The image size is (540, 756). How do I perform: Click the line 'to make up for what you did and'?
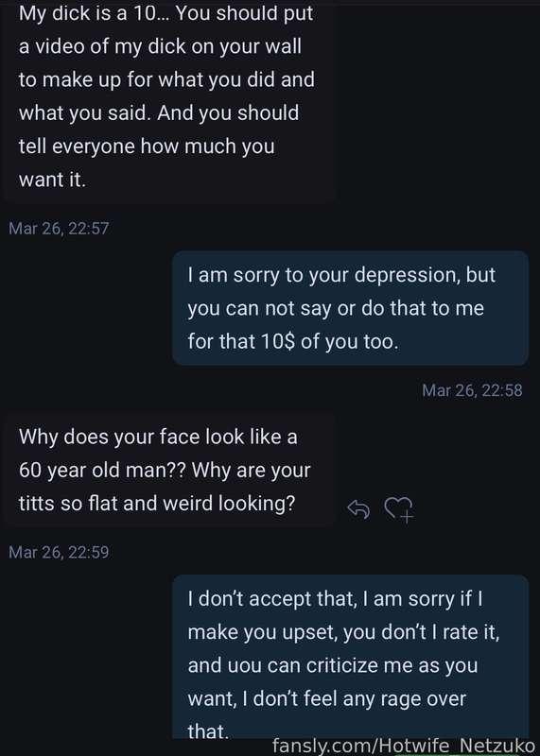point(166,79)
